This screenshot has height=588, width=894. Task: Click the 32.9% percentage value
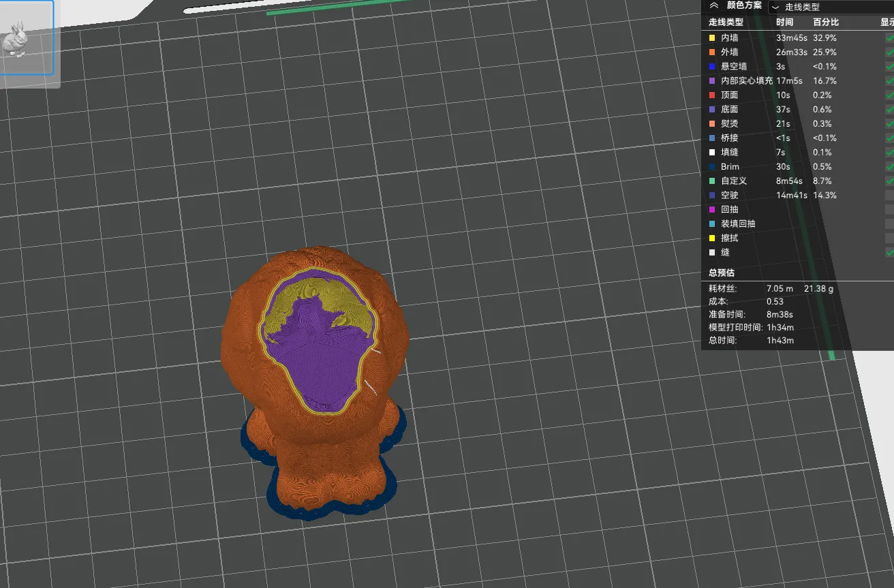(824, 38)
